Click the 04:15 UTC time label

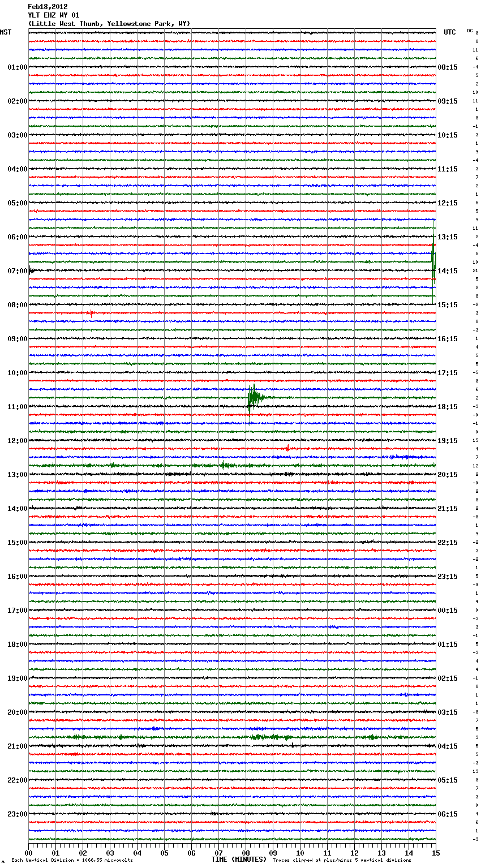click(x=448, y=746)
